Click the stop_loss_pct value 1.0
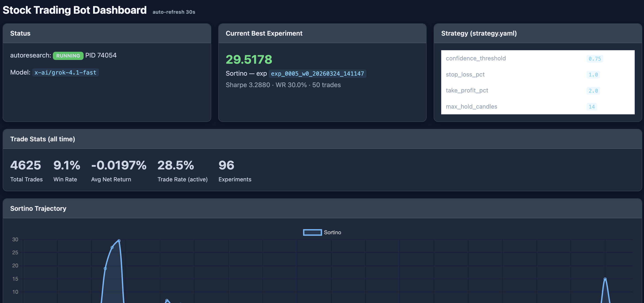644x303 pixels. pos(593,75)
